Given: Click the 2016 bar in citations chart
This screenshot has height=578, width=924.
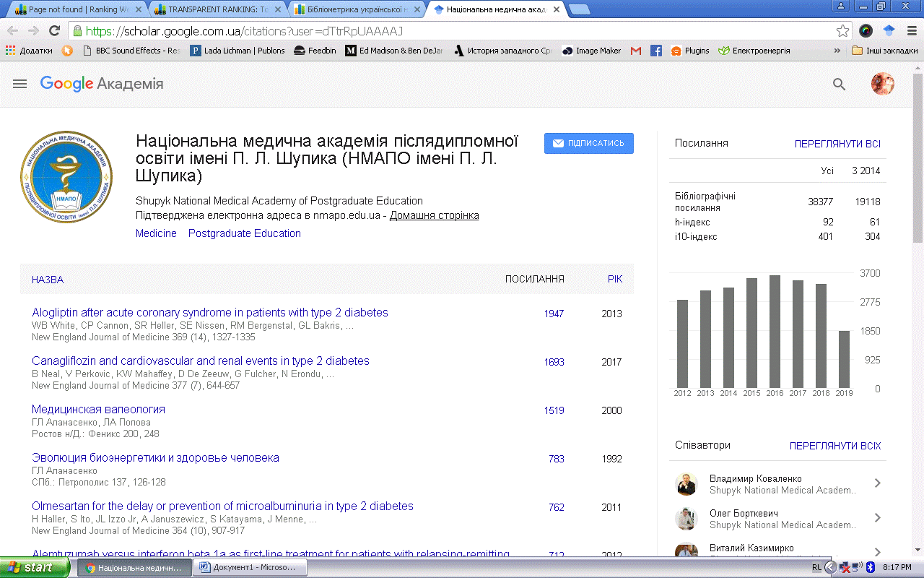Looking at the screenshot, I should point(775,332).
